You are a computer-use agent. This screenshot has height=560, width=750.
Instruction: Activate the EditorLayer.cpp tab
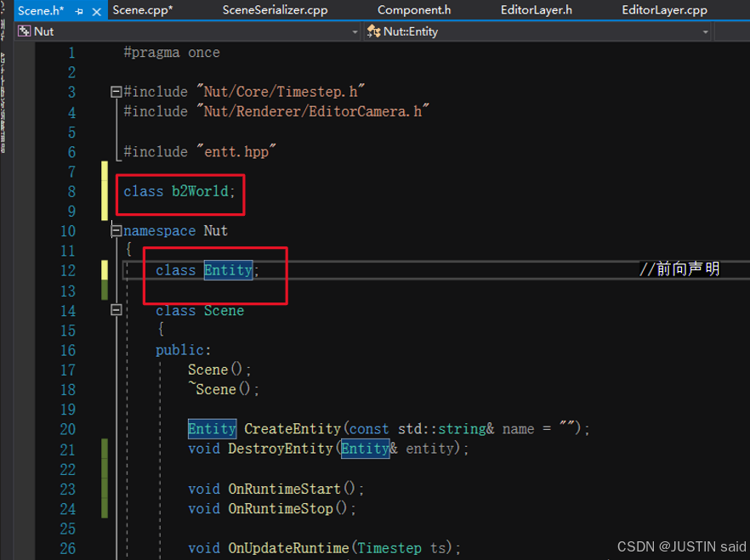pos(664,10)
